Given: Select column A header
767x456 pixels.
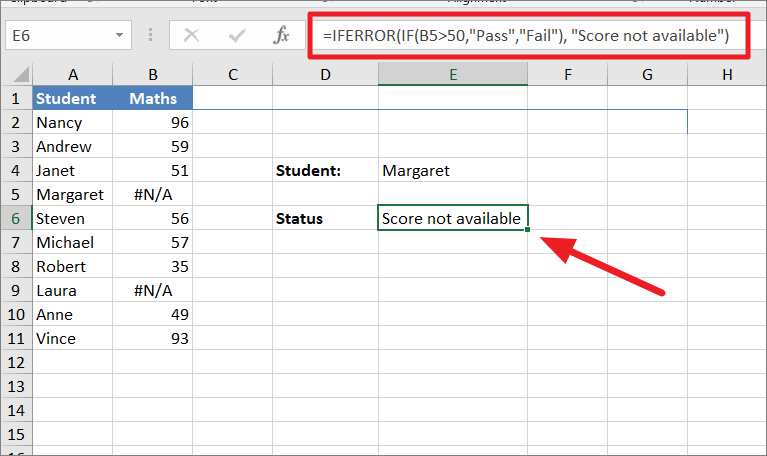Looking at the screenshot, I should pos(72,75).
